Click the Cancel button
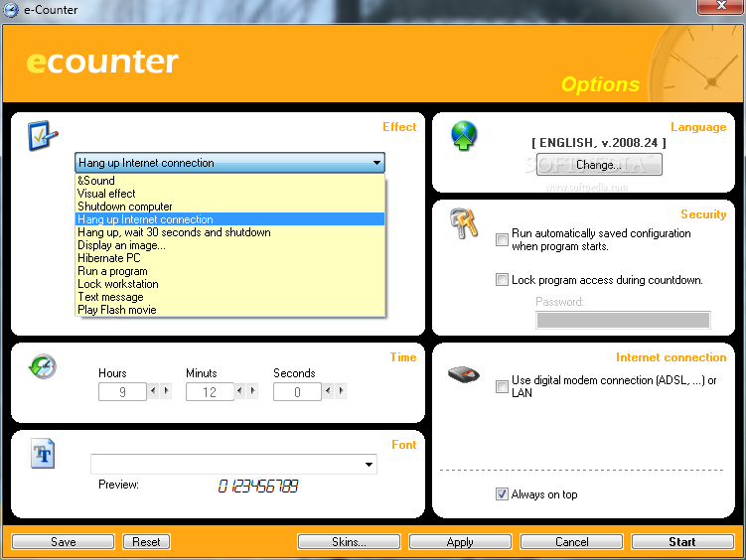This screenshot has width=746, height=560. (571, 541)
